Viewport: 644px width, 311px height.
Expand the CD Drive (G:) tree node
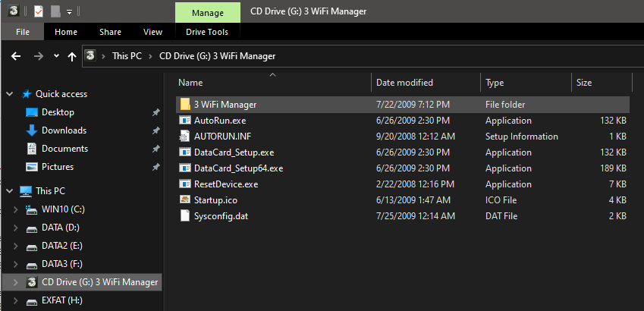pos(16,282)
